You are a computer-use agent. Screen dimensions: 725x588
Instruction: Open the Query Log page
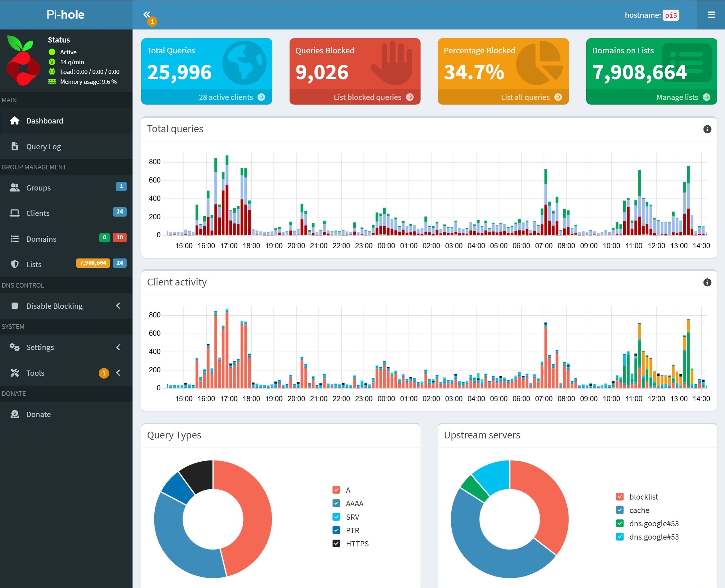[x=43, y=147]
